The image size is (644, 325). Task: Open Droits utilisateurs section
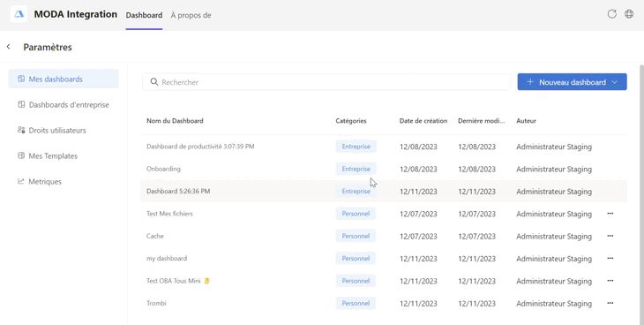(x=64, y=130)
